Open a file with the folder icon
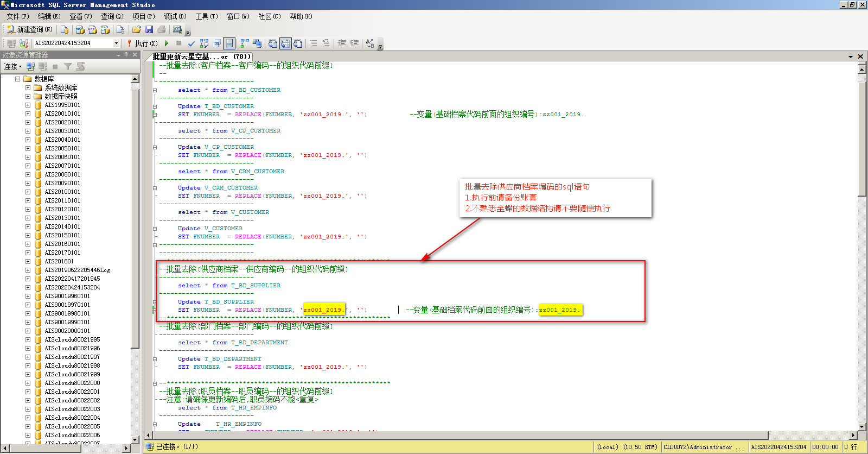The height and width of the screenshot is (454, 868). coord(136,29)
